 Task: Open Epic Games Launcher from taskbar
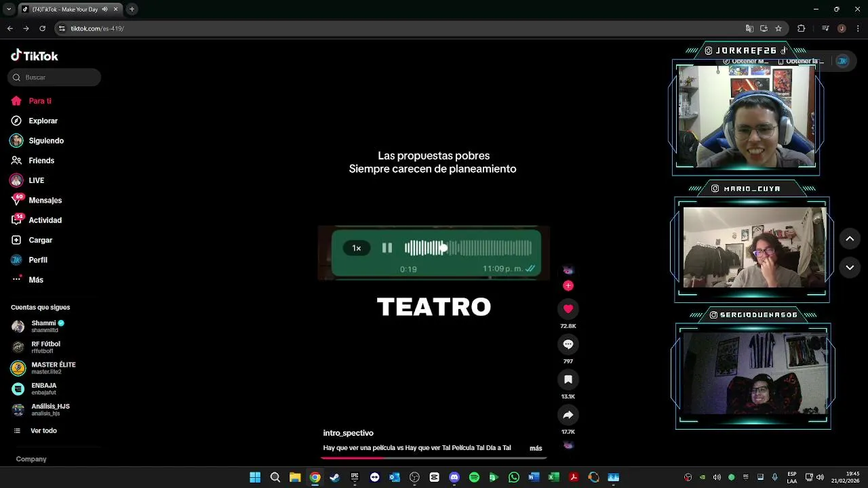tap(355, 477)
